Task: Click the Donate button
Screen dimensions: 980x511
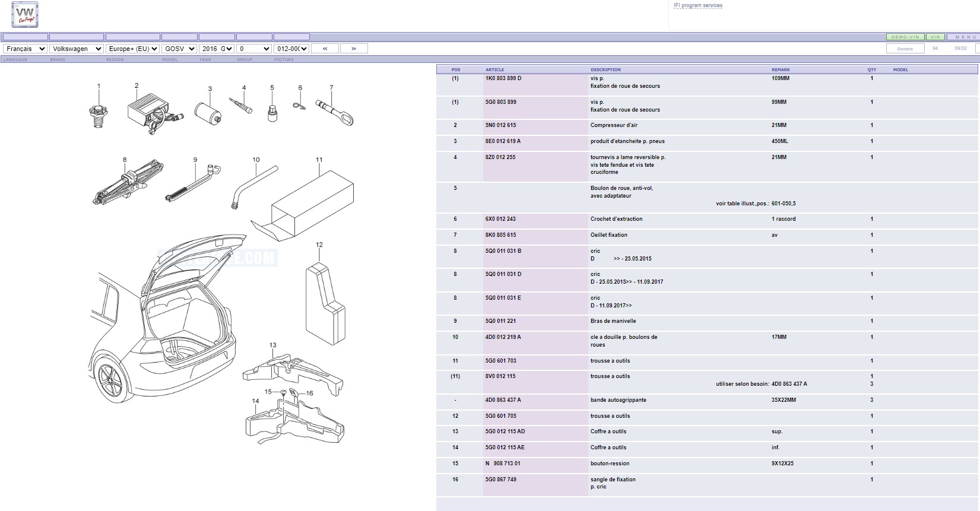Action: pyautogui.click(x=905, y=49)
